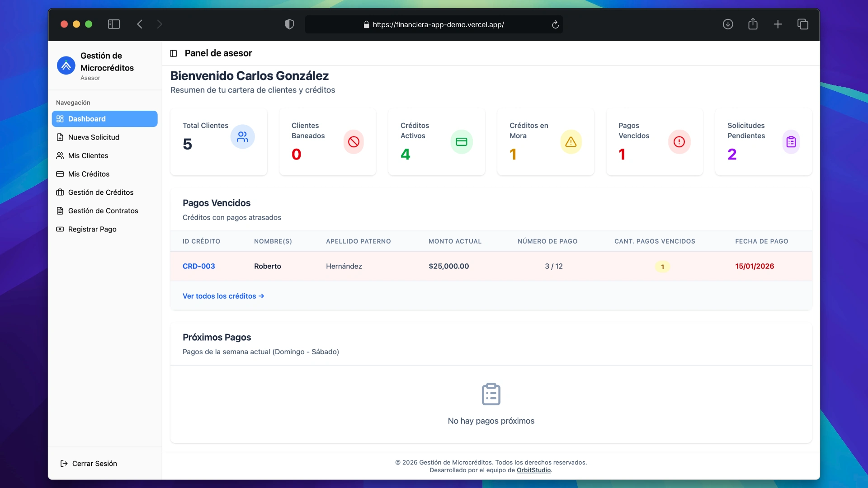The height and width of the screenshot is (488, 868).
Task: Click the Clientes Baneados ban icon
Action: click(x=354, y=142)
